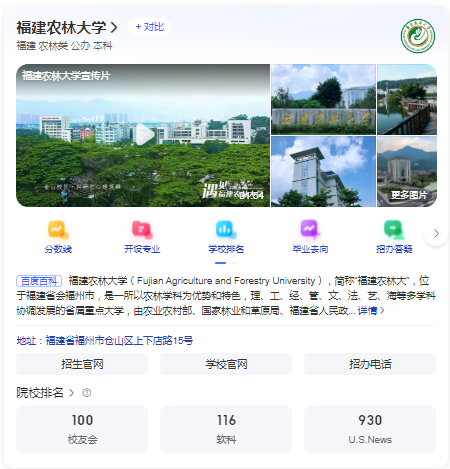Click the 百度百科 tag
Viewport: 450px width, 469px height.
click(39, 281)
